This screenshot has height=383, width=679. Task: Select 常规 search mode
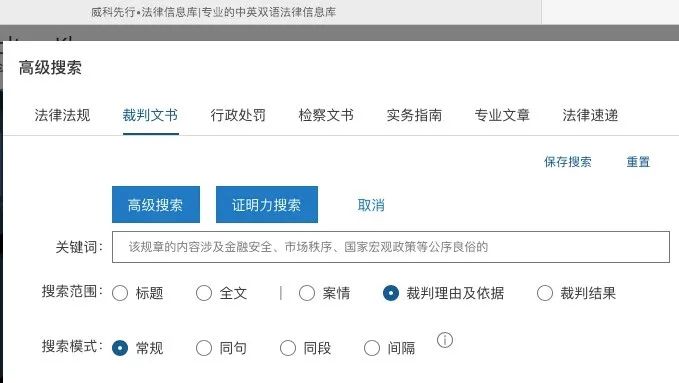click(120, 348)
